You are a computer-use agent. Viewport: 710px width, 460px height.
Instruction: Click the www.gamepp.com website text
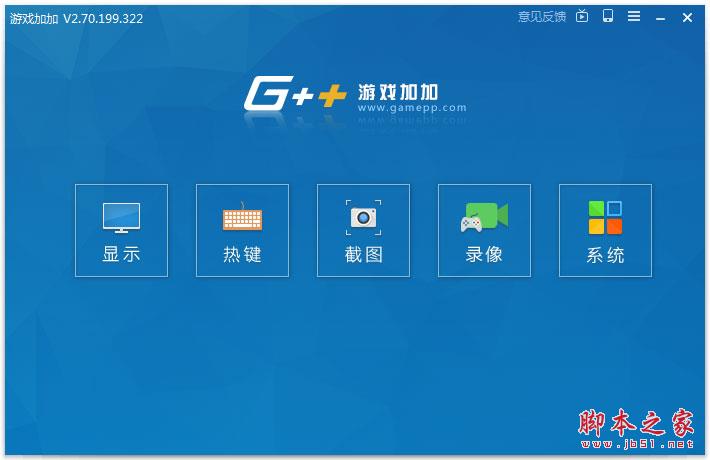click(x=412, y=108)
